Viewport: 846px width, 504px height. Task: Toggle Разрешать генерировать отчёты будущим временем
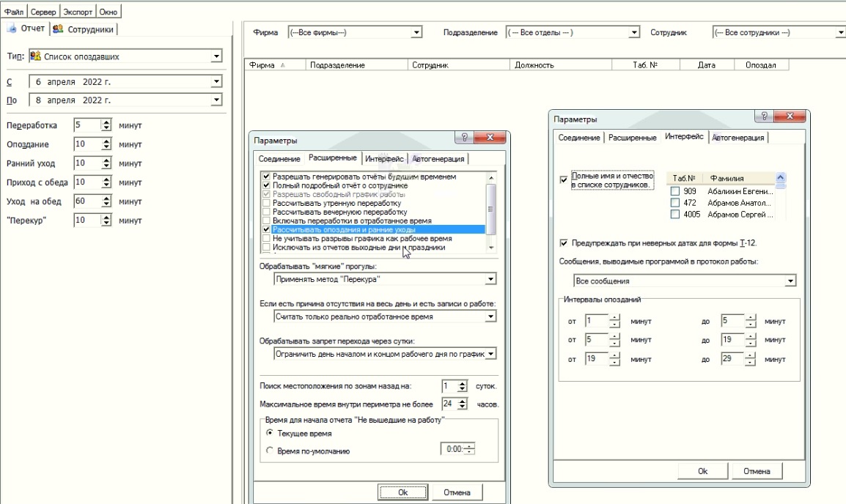[x=266, y=177]
